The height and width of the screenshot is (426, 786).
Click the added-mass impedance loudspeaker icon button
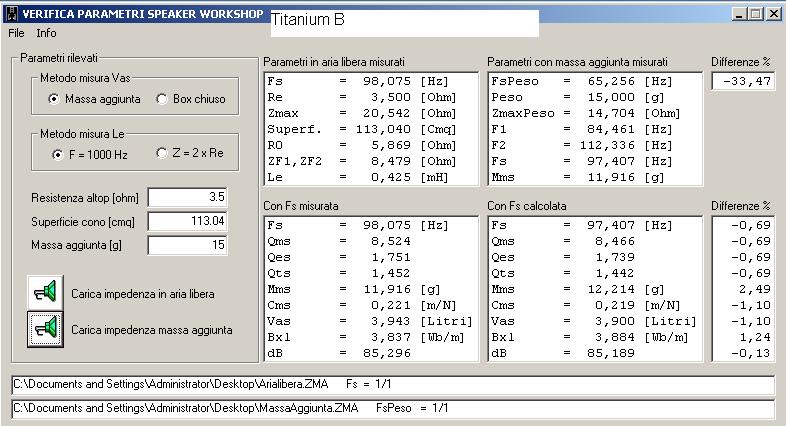tap(45, 329)
